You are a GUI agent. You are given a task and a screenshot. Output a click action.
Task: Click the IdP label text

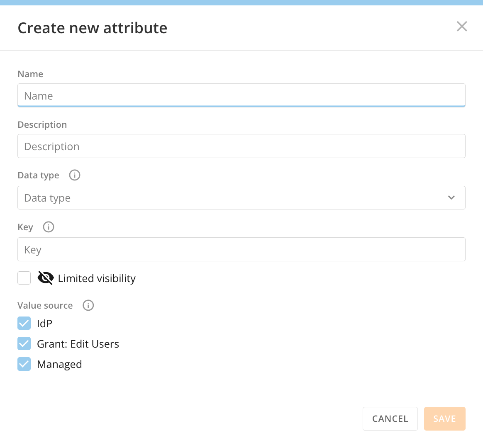click(x=45, y=324)
